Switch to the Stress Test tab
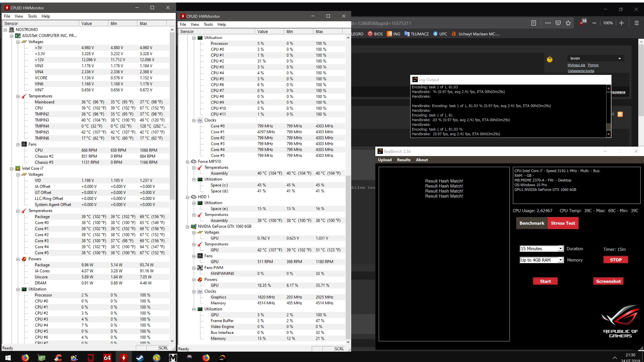The image size is (644, 362). [x=563, y=223]
